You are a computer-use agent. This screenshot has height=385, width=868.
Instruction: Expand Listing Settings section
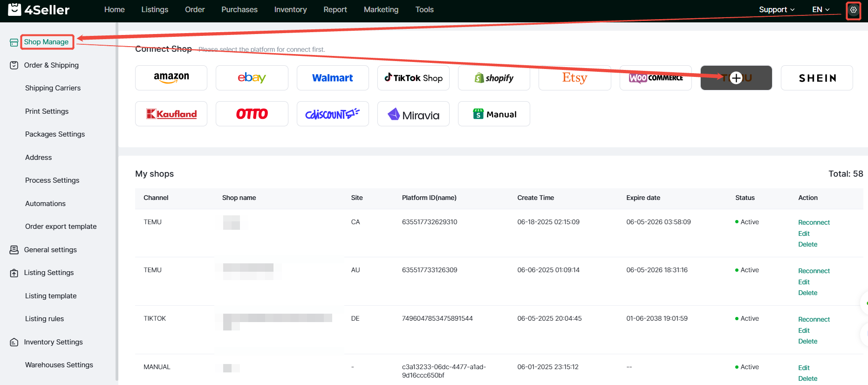click(x=49, y=273)
